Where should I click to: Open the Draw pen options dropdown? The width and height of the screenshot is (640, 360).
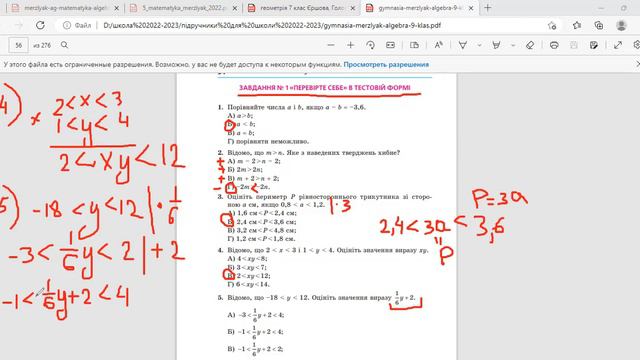(x=479, y=45)
